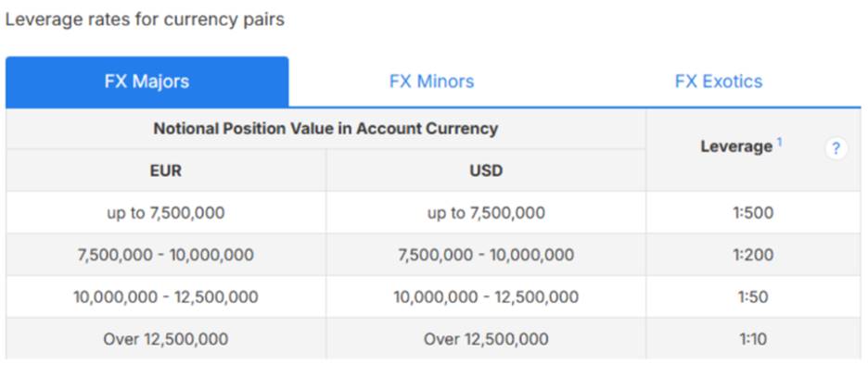Select USD cell 'up to 7,500,000'

click(486, 213)
